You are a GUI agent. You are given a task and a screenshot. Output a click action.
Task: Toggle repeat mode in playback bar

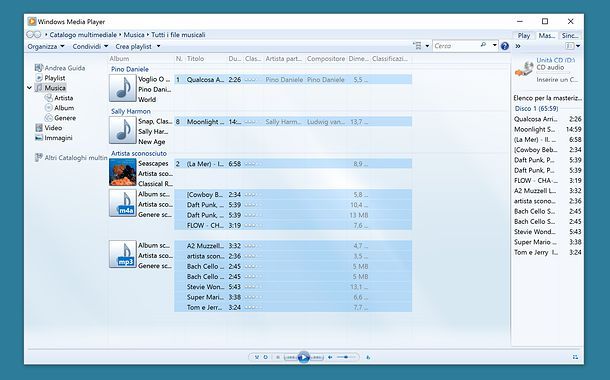point(266,357)
